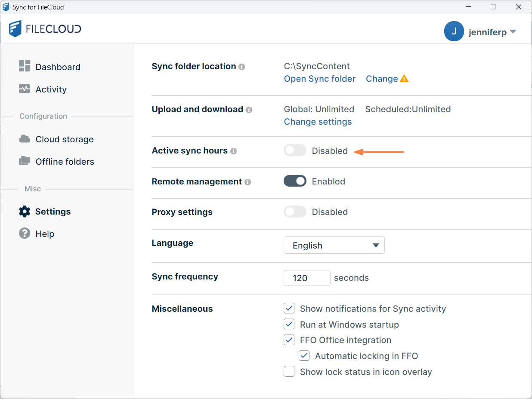Click the Help question mark icon
Image resolution: width=532 pixels, height=399 pixels.
[x=25, y=233]
